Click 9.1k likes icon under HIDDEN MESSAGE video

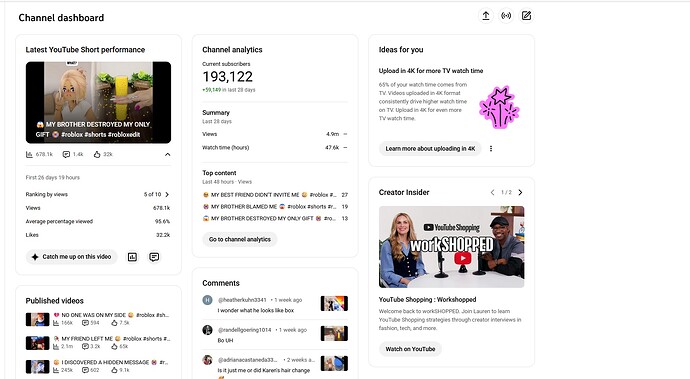coord(114,371)
